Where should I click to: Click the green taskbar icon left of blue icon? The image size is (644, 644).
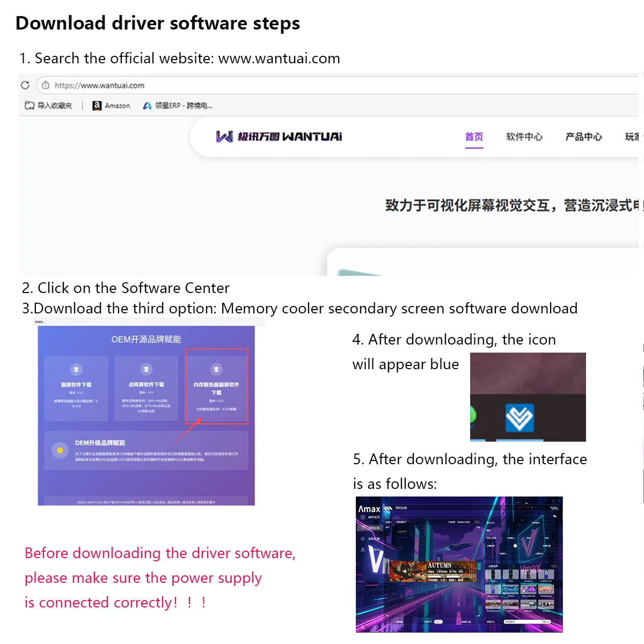473,414
